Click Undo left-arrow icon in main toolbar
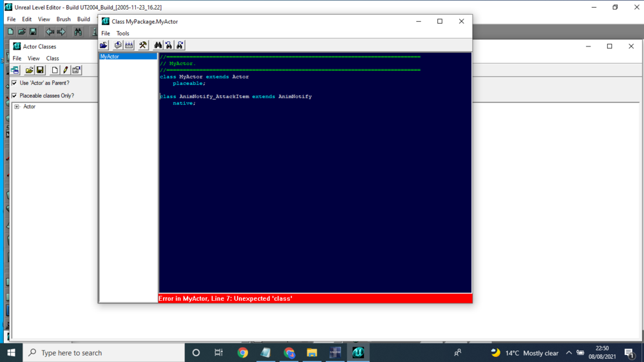This screenshot has height=362, width=644. coord(50,32)
